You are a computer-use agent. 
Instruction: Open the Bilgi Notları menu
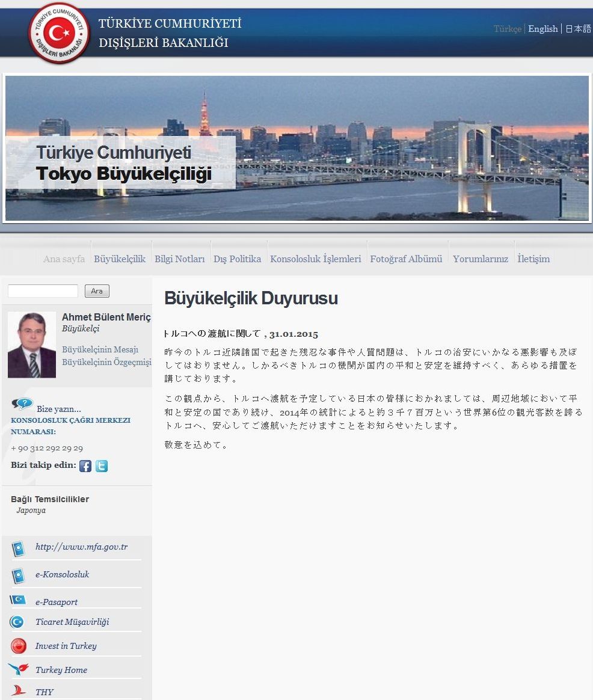[179, 259]
